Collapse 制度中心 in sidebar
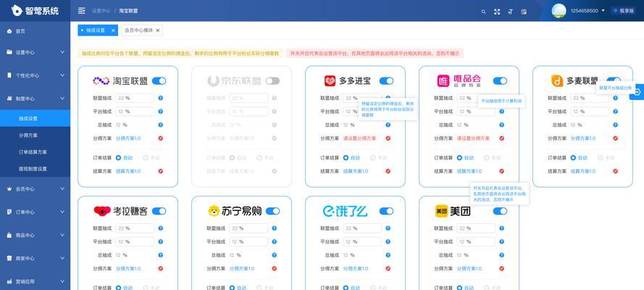The height and width of the screenshot is (290, 644). pyautogui.click(x=35, y=99)
